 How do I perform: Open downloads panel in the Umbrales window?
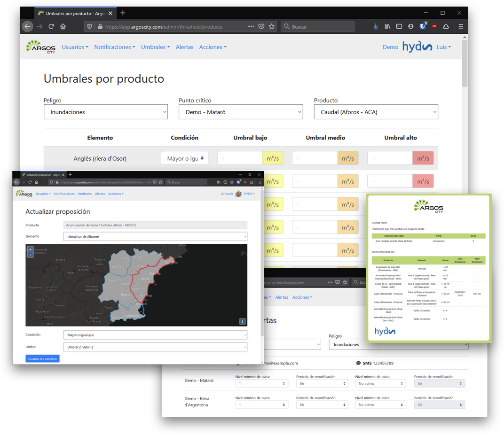376,27
